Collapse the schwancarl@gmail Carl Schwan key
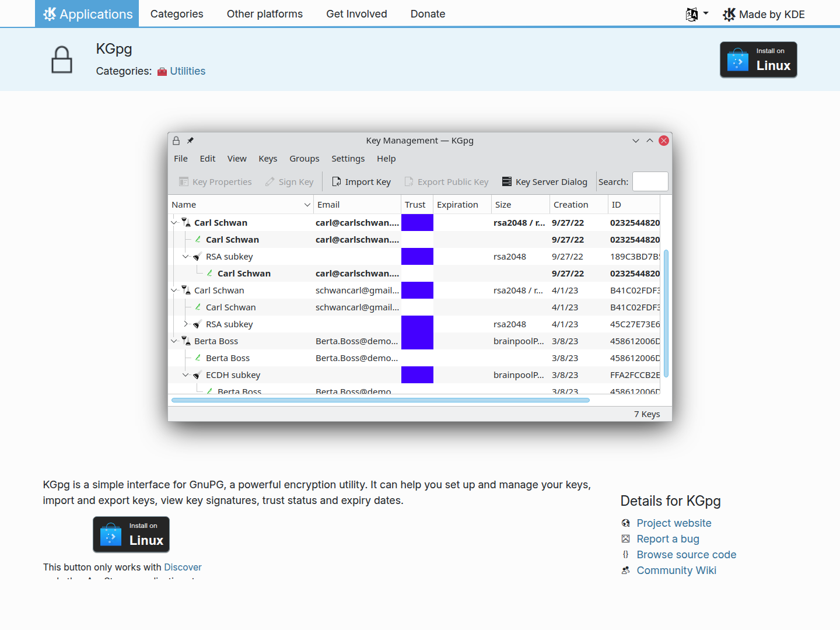Screen dimensions: 840x630 (x=174, y=290)
